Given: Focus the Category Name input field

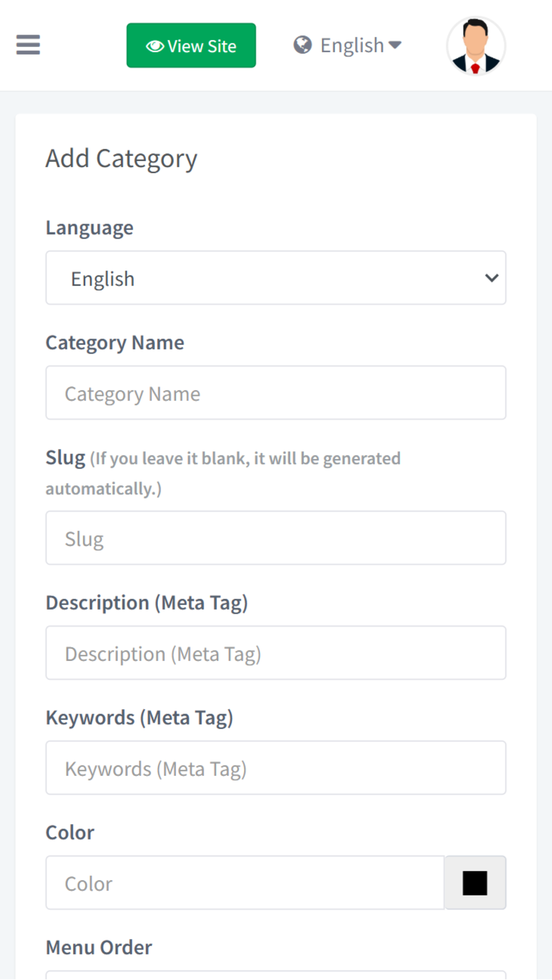Looking at the screenshot, I should click(x=275, y=393).
